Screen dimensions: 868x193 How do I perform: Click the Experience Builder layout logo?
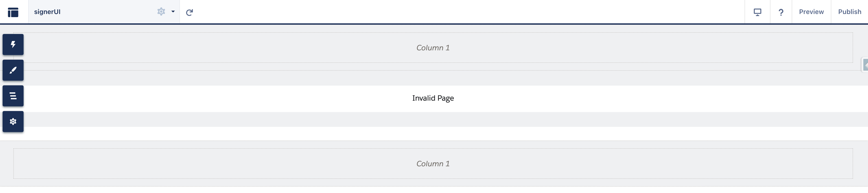point(13,12)
